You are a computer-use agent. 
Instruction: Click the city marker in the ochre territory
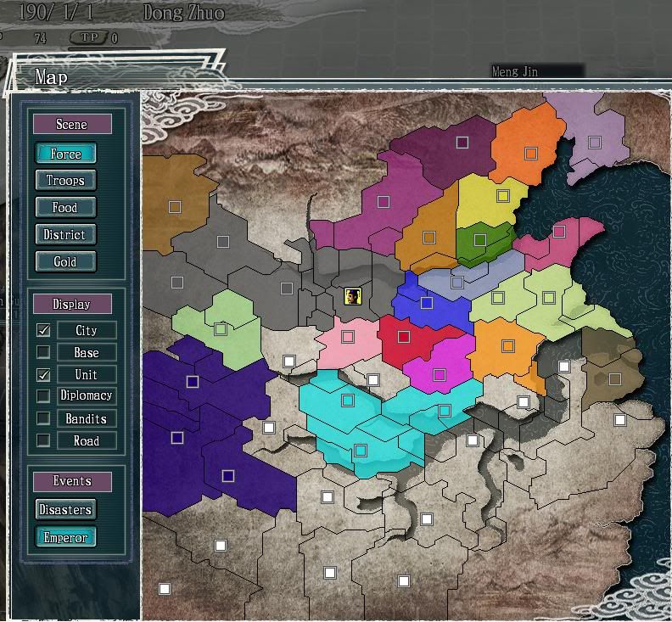[429, 238]
